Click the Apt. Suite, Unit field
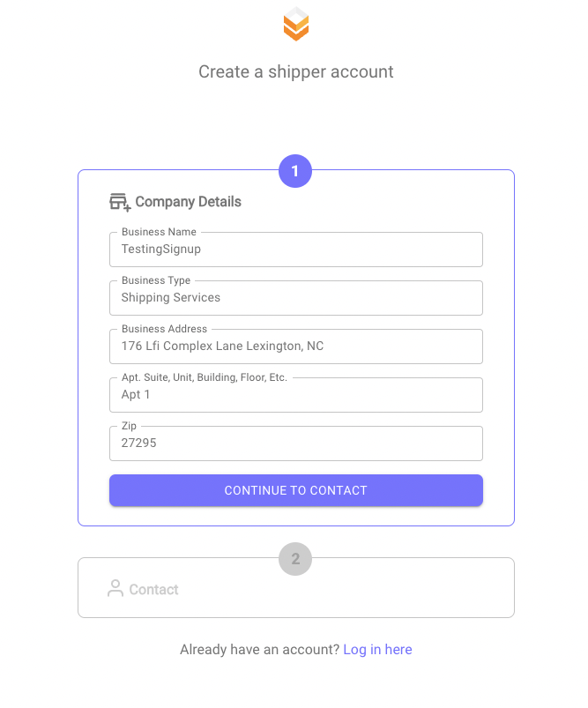 pos(296,395)
